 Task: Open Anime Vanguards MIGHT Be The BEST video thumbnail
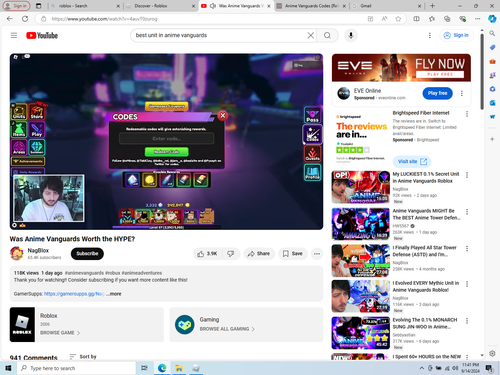click(361, 224)
